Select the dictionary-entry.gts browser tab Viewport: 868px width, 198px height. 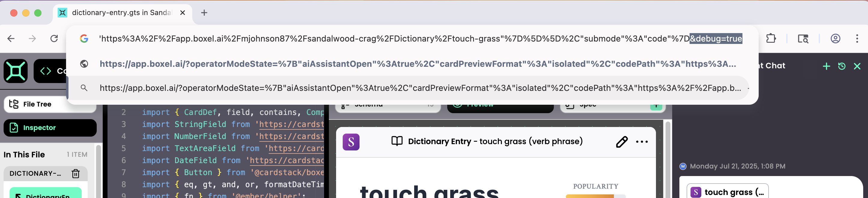(x=123, y=13)
